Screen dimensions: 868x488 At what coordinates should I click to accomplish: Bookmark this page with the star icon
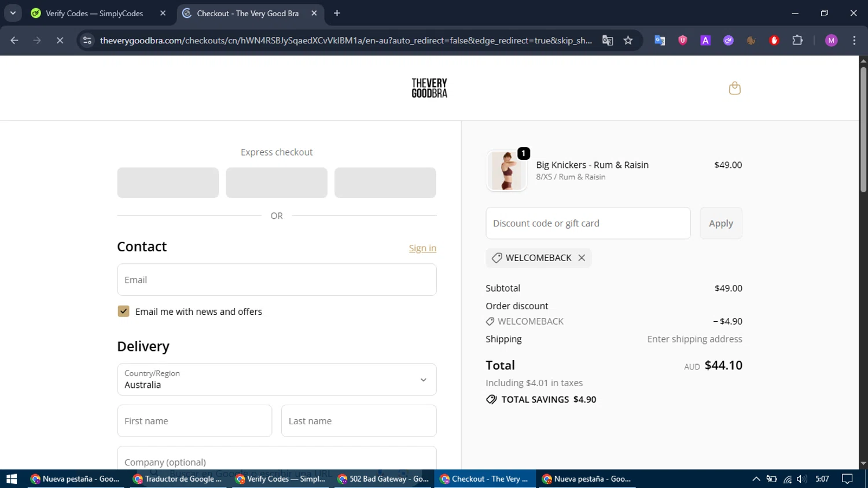pyautogui.click(x=628, y=41)
